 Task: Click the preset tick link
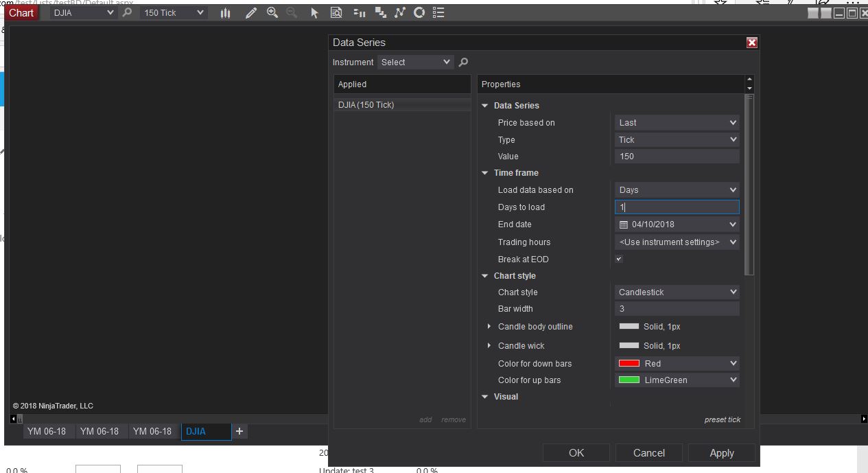[723, 419]
